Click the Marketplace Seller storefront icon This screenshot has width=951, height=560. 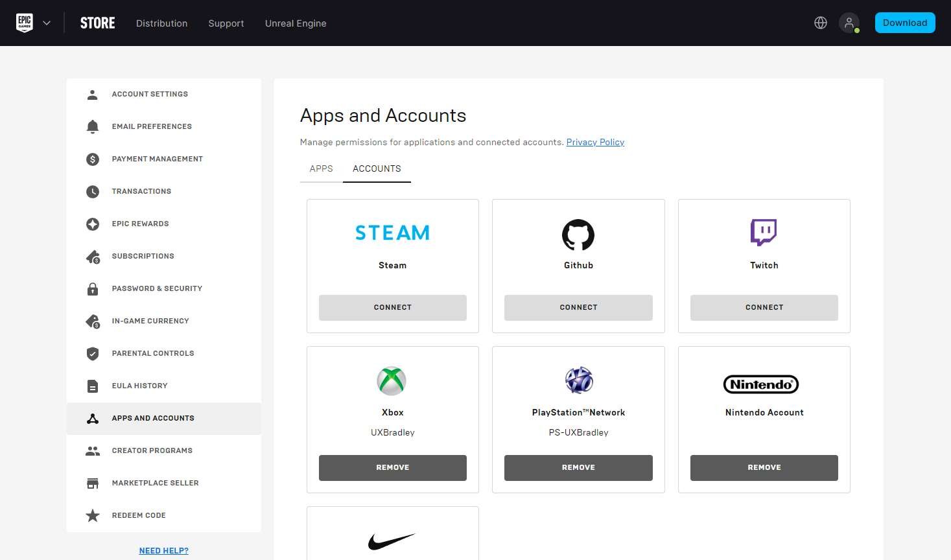(93, 484)
